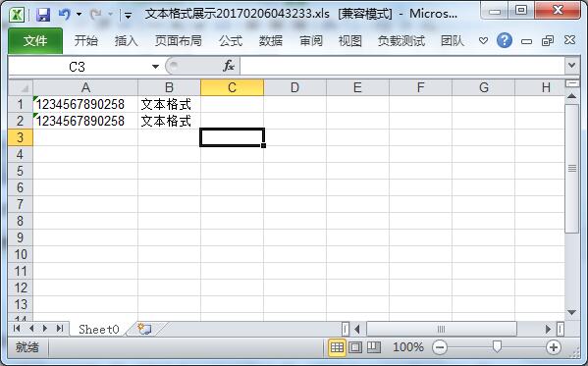588x366 pixels.
Task: Select row 10 header
Action: point(21,254)
